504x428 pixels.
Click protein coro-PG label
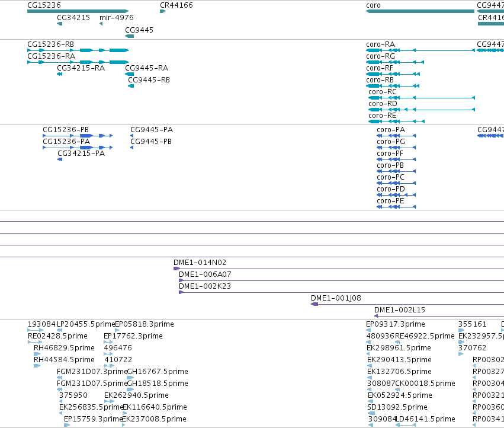[x=391, y=142]
